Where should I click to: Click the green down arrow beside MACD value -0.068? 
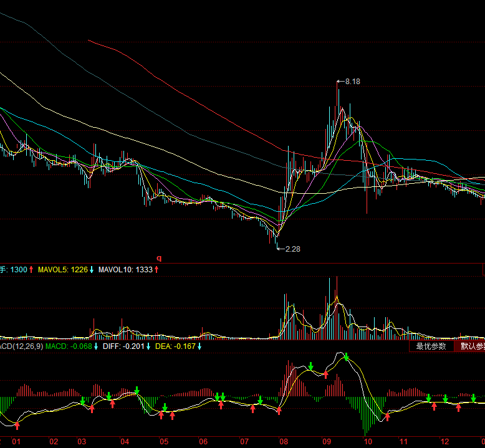pos(96,346)
